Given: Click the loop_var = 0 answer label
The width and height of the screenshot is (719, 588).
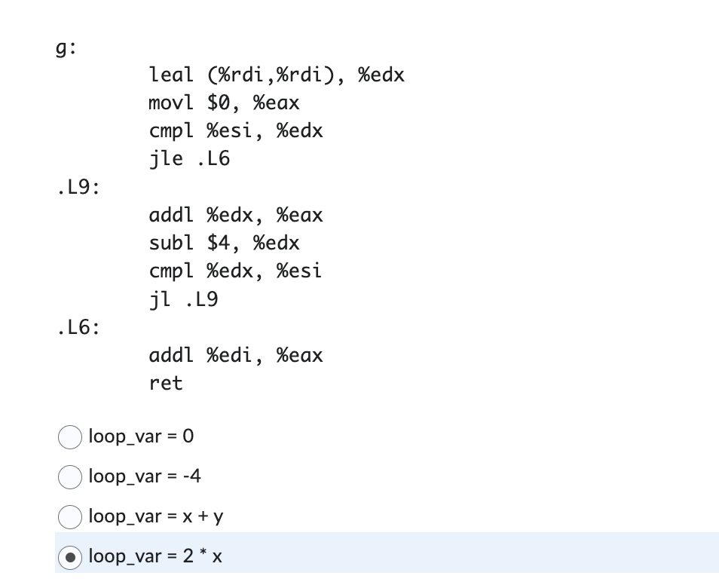Looking at the screenshot, I should point(140,437).
